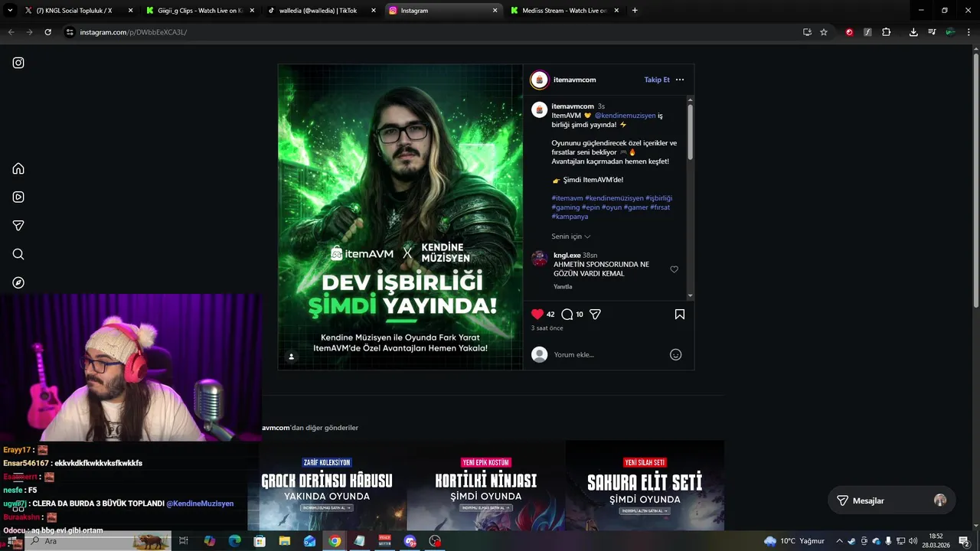Switch to Giigii_g Clips Kick tab
The height and width of the screenshot is (551, 980).
[x=201, y=11]
